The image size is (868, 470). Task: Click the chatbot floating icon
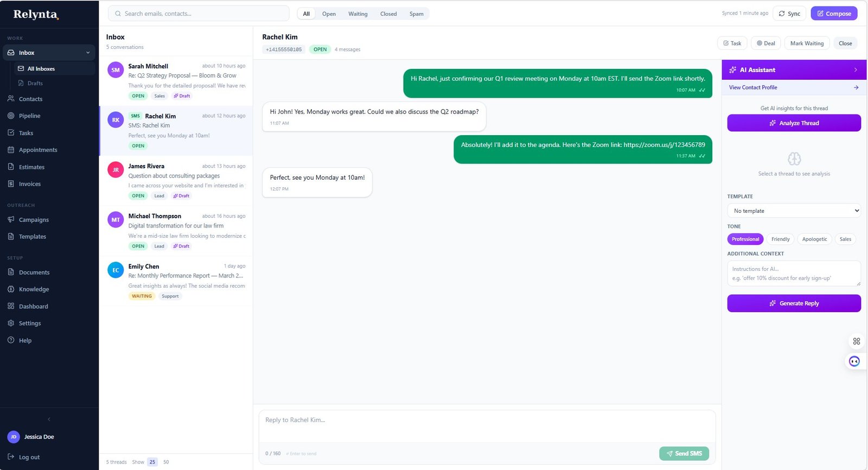854,361
